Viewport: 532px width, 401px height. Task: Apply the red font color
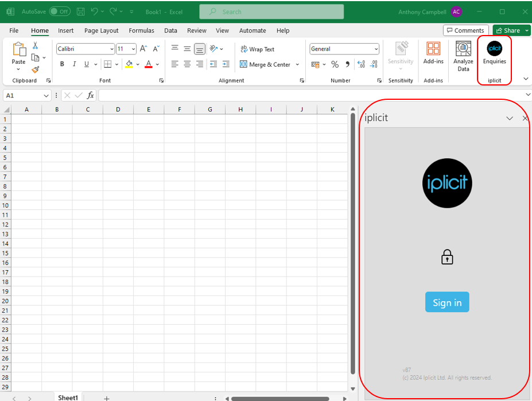(148, 64)
